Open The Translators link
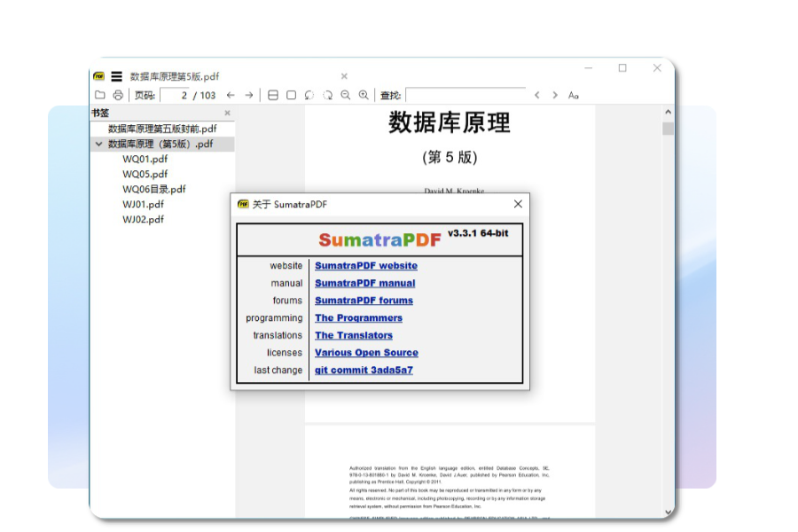 (x=354, y=335)
